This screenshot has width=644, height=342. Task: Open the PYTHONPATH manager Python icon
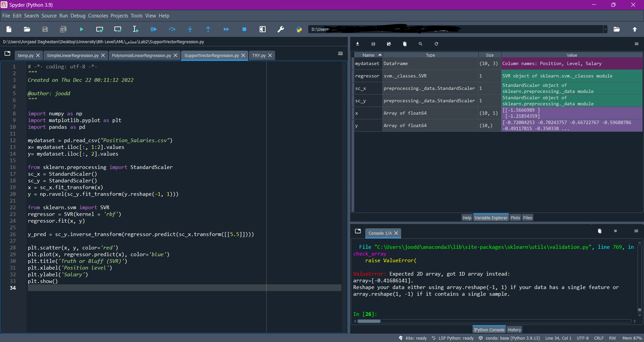(299, 30)
